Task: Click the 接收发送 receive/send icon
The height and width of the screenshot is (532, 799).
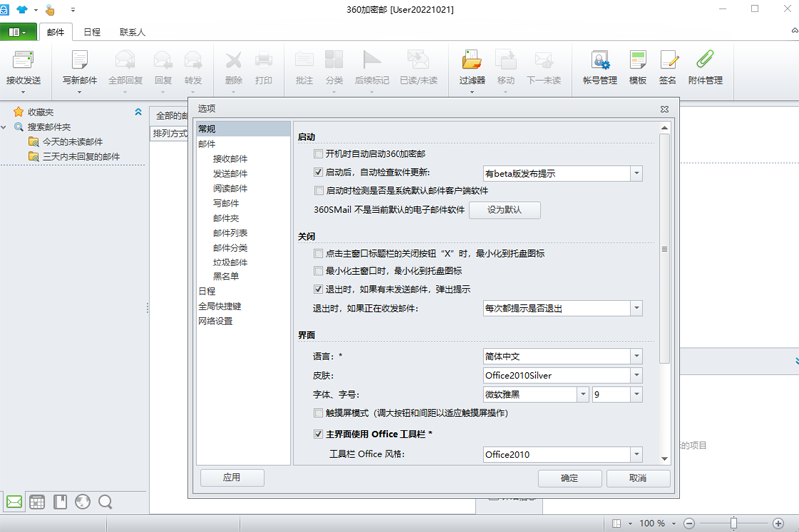Action: click(x=23, y=60)
